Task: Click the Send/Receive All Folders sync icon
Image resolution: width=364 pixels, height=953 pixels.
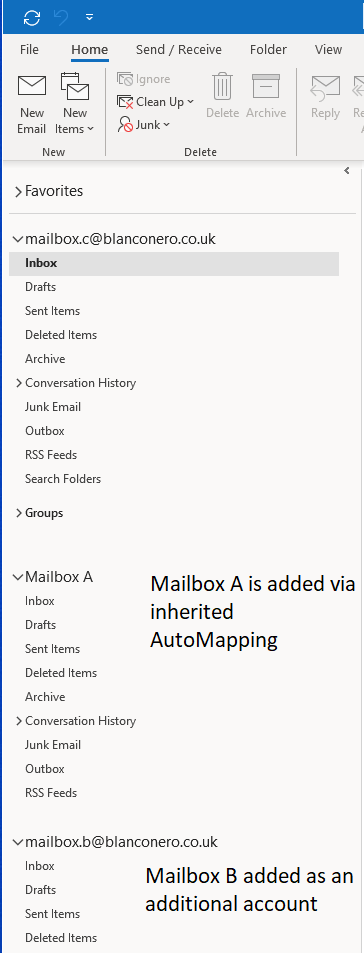Action: point(32,18)
